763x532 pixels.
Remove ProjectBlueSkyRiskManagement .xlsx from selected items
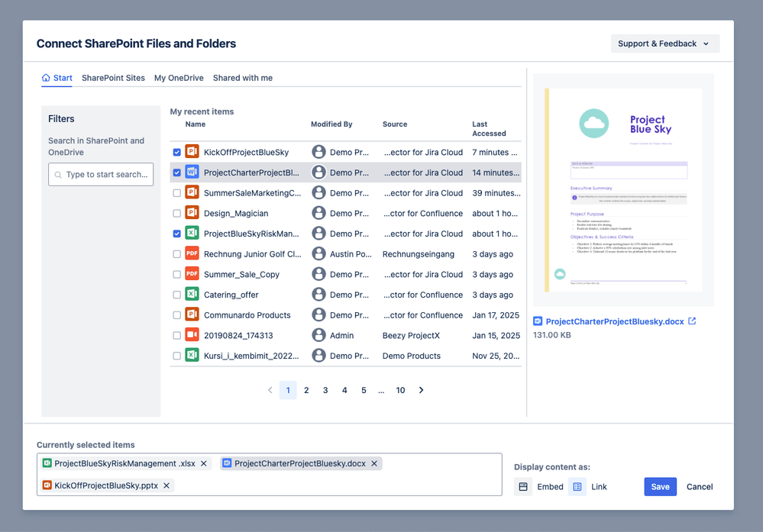(x=204, y=463)
